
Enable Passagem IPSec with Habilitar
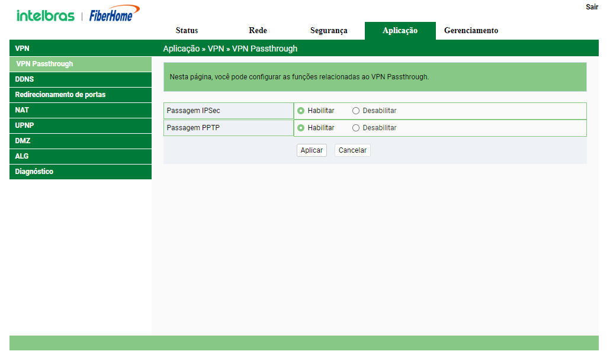[301, 111]
